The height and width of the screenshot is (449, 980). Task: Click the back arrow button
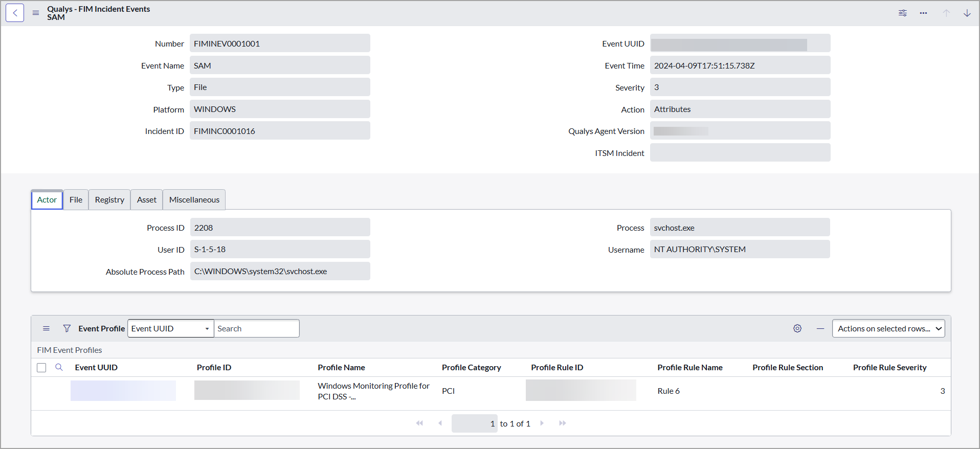coord(15,13)
